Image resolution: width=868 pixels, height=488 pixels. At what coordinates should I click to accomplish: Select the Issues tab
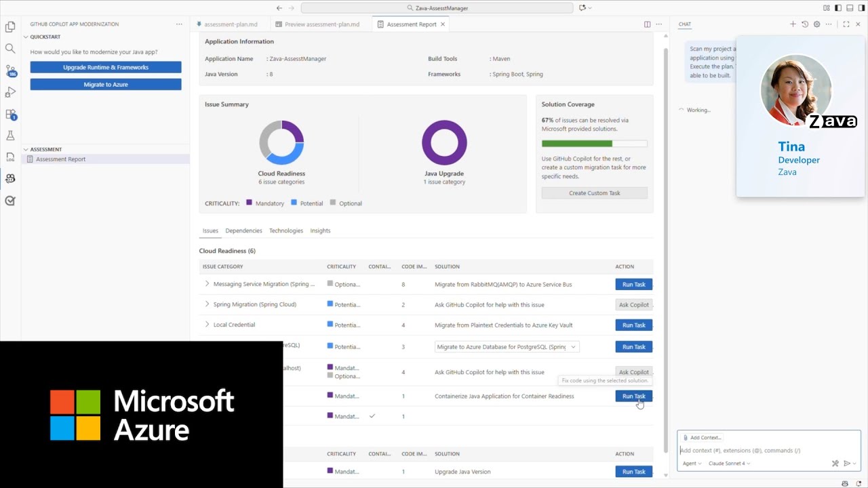tap(210, 230)
